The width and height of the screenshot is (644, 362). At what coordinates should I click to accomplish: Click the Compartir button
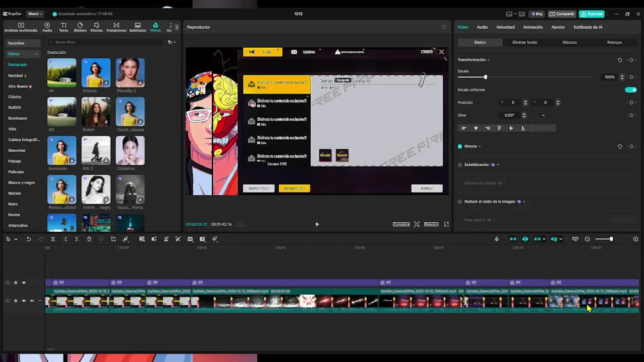(x=561, y=14)
